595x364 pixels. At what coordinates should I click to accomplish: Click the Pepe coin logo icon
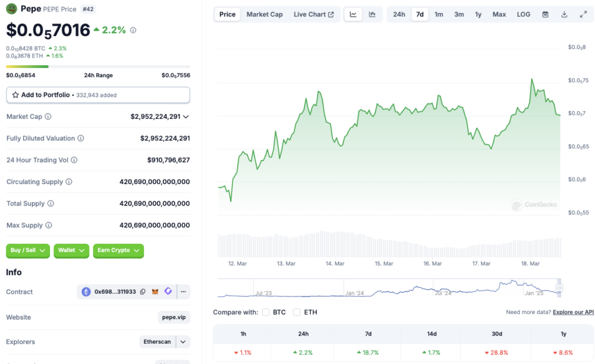pyautogui.click(x=12, y=8)
